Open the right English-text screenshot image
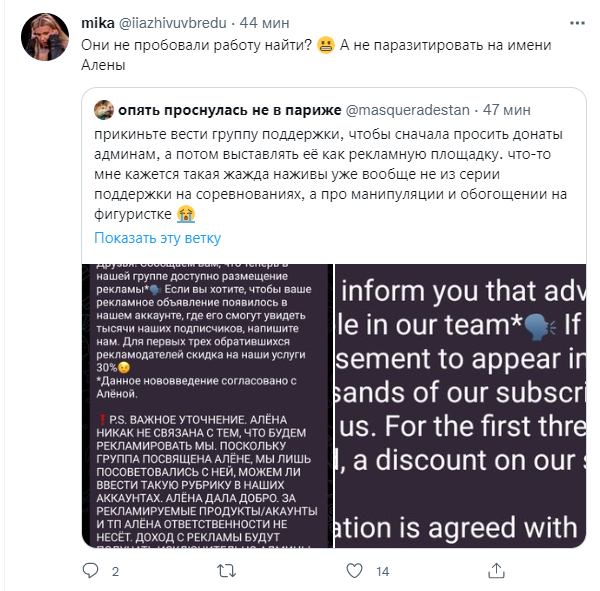Viewport: 600px width, 591px height. (458, 405)
